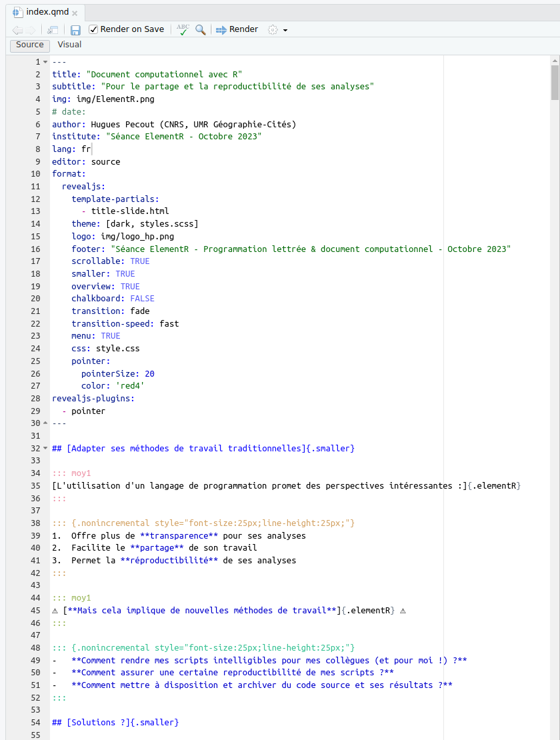This screenshot has width=560, height=740.
Task: Click the index.qmd file icon in tab
Action: coord(17,12)
